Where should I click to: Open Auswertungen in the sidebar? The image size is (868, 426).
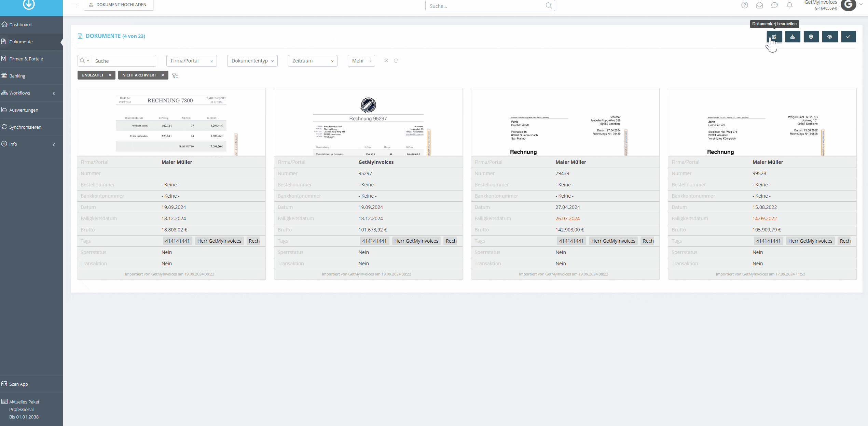(31, 110)
